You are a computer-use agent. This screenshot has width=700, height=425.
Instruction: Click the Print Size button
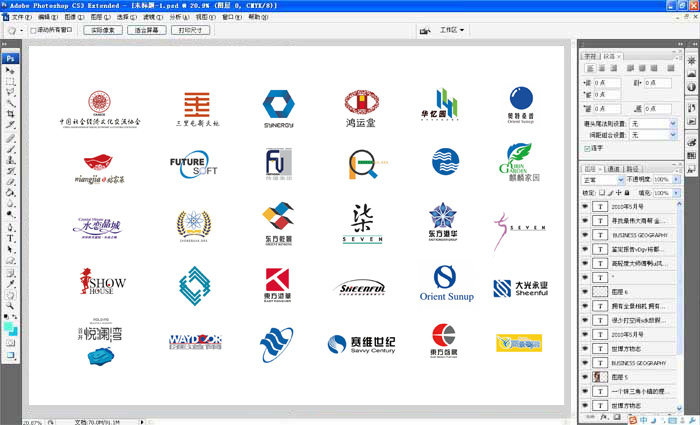pos(190,30)
